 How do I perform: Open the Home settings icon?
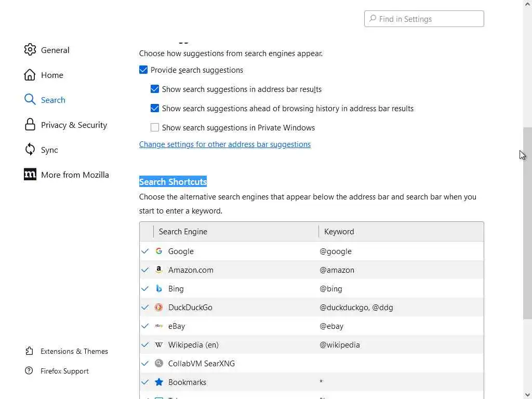(30, 75)
